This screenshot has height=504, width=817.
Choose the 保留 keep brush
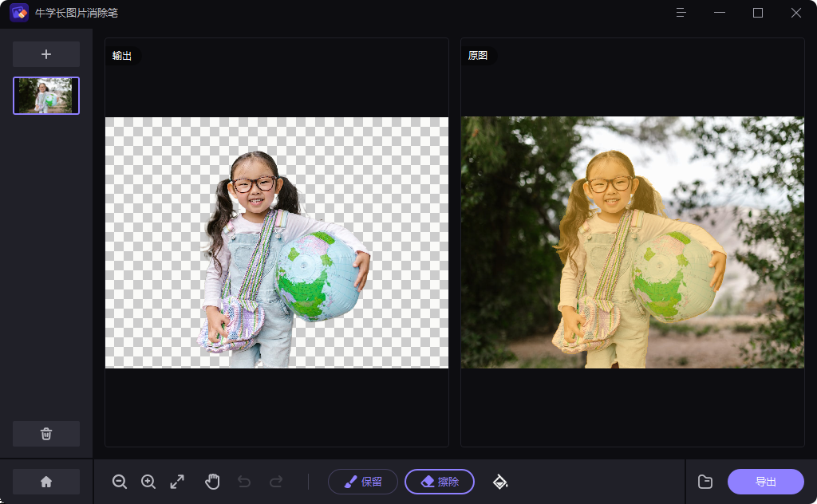coord(363,482)
